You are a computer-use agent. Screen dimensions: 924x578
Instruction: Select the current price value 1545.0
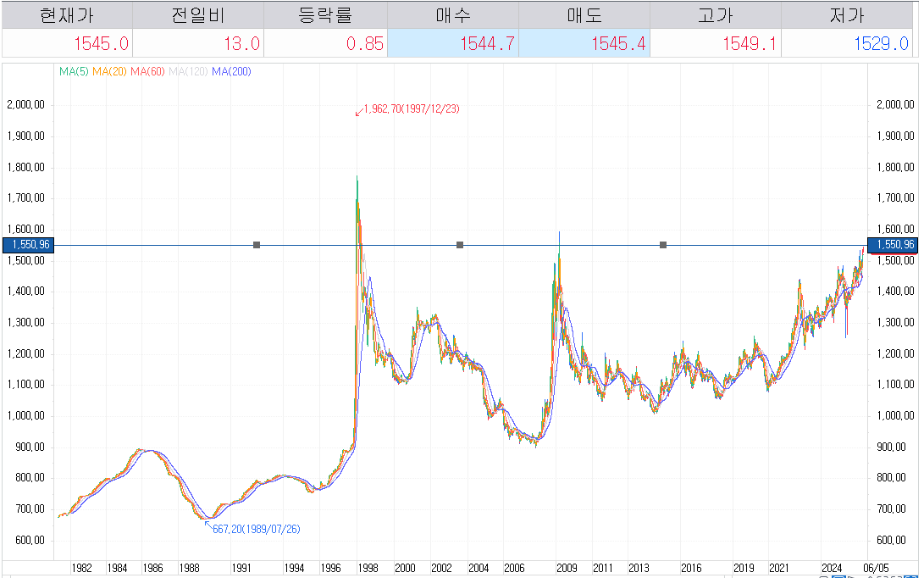(101, 43)
